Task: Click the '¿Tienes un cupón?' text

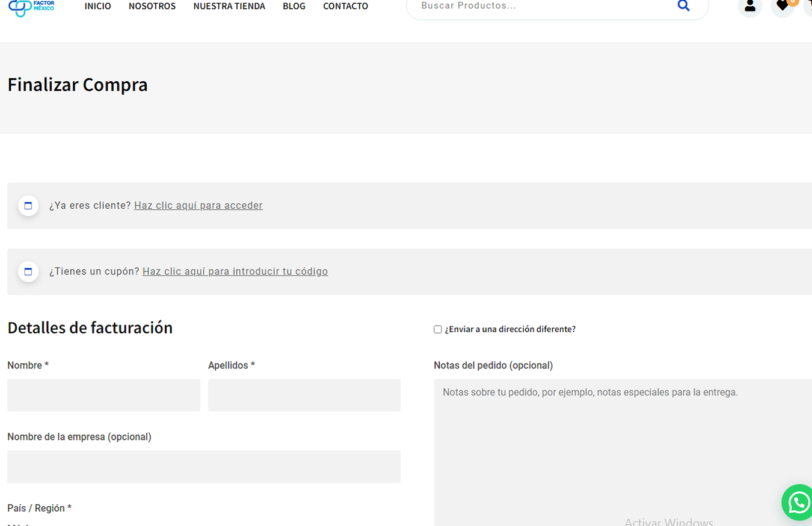Action: (94, 271)
